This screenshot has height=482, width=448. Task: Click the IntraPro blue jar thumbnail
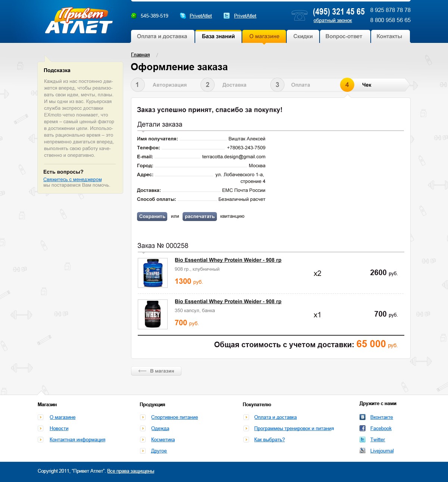[153, 273]
